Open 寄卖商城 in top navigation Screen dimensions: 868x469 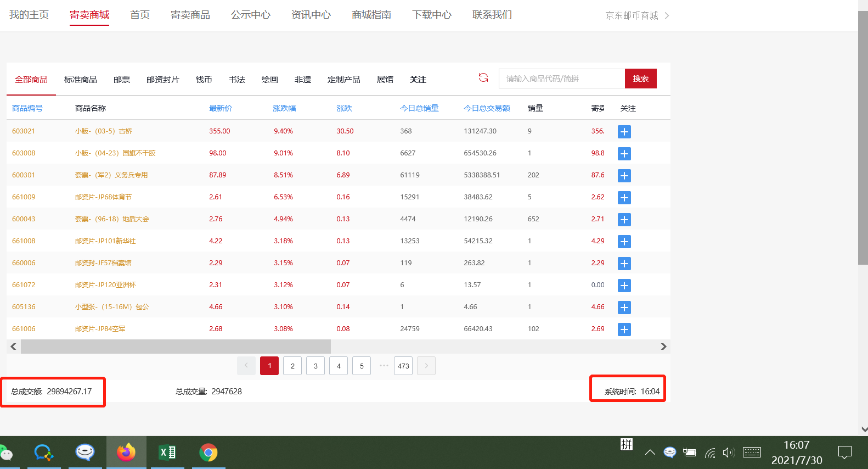(x=89, y=15)
